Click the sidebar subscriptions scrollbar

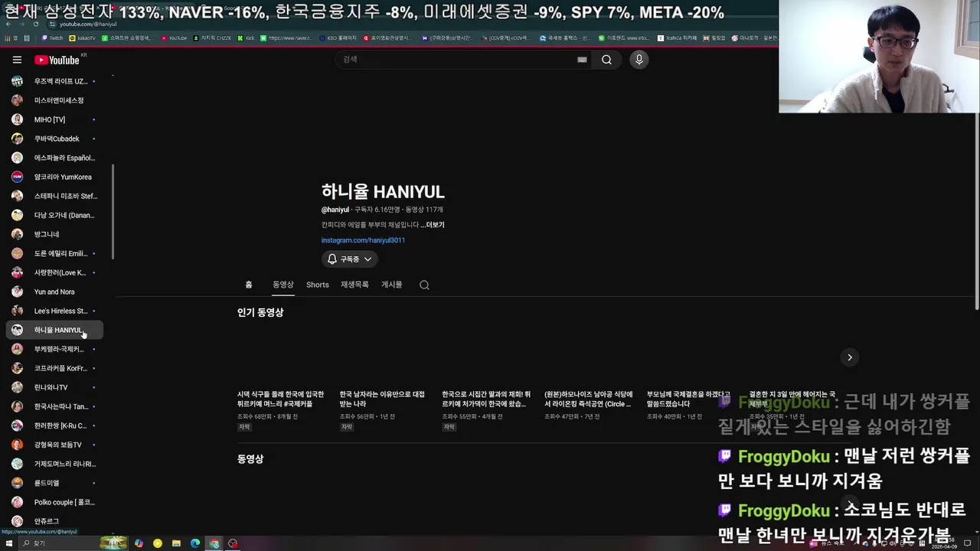point(113,212)
